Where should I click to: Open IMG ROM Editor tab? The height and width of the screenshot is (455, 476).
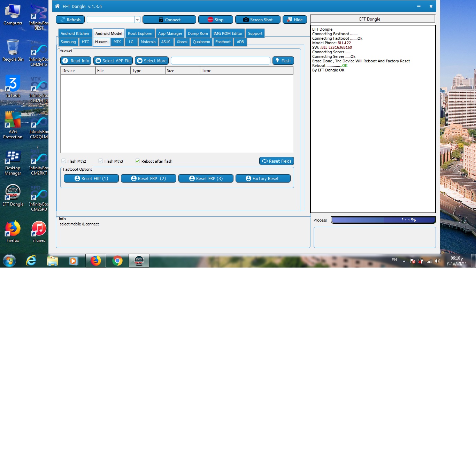click(x=228, y=33)
